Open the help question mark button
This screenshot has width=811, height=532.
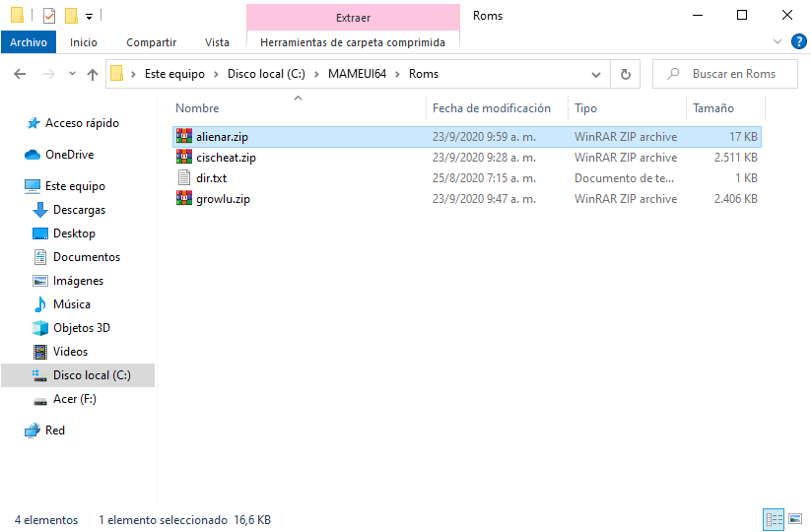pos(798,41)
